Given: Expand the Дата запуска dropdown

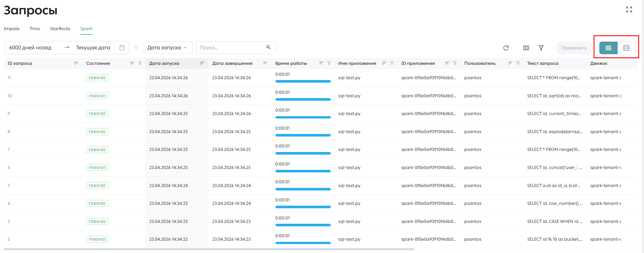Looking at the screenshot, I should pos(168,48).
